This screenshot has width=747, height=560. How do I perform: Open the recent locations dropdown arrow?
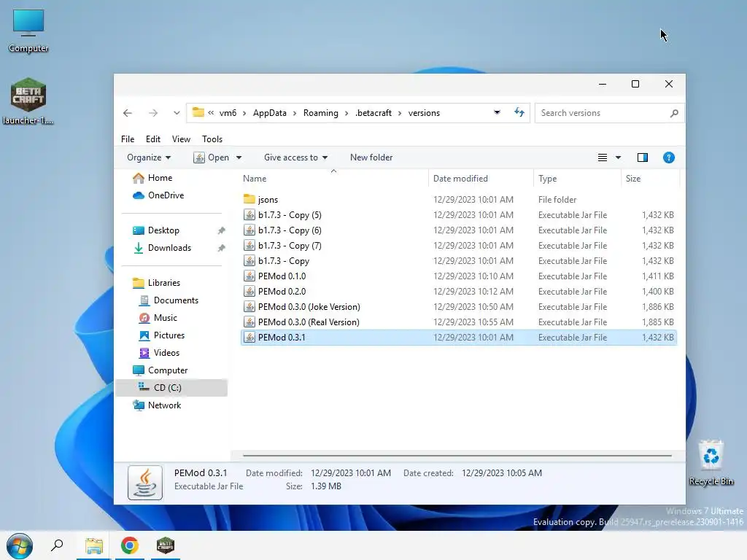click(x=177, y=113)
